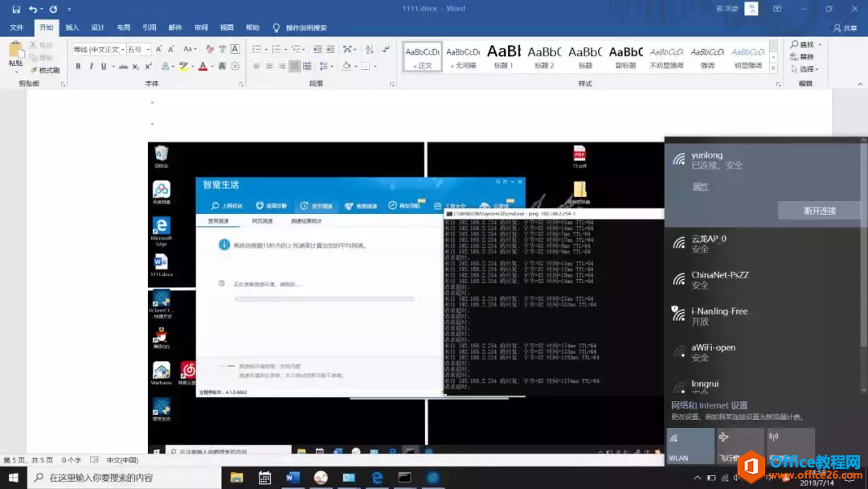Viewport: 868px width, 489px height.
Task: Center align the text
Action: [x=269, y=67]
